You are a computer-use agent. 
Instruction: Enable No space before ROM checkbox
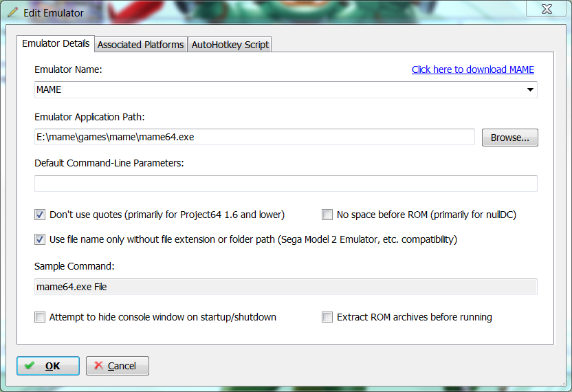click(x=327, y=215)
